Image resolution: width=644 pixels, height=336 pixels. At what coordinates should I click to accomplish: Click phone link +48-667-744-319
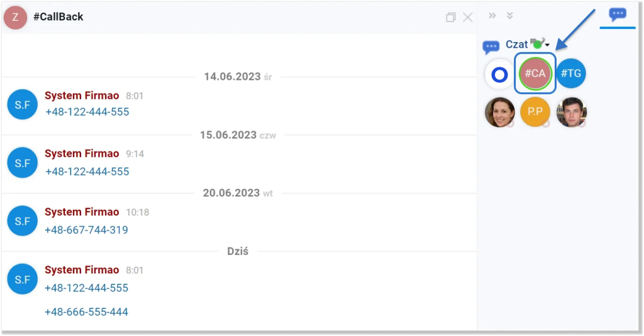click(86, 230)
